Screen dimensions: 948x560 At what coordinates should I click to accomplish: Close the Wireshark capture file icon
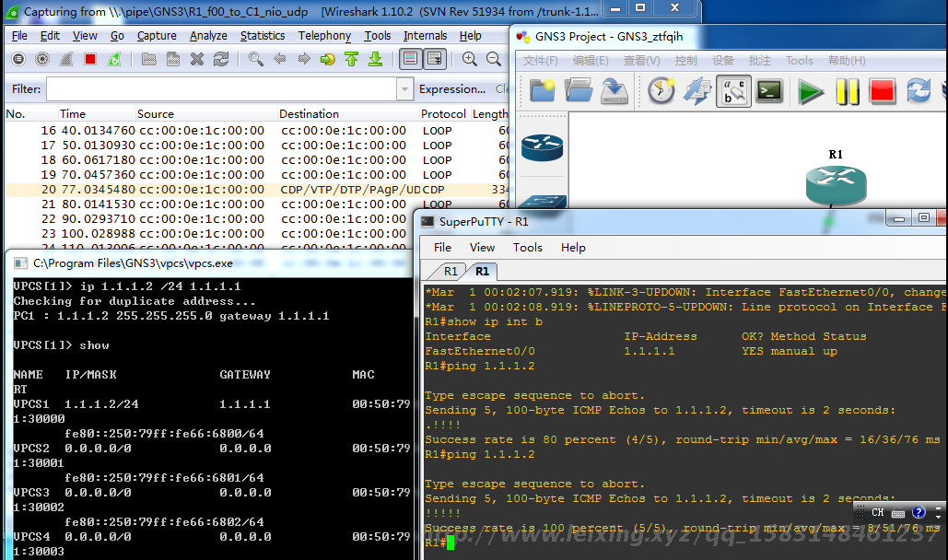point(197,59)
